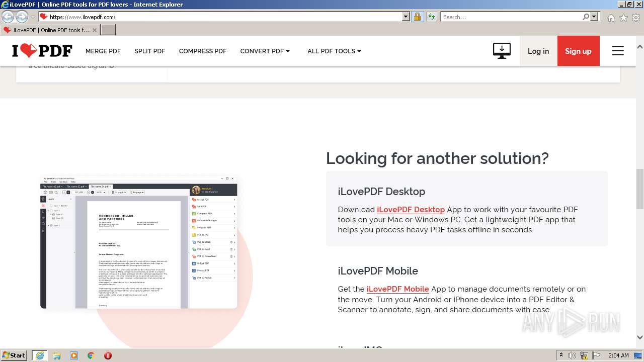Open the media player taskbar icon

(74, 355)
